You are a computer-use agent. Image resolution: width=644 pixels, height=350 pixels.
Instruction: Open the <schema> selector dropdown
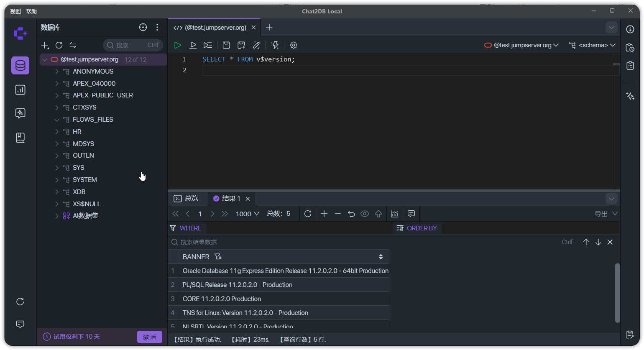(592, 45)
